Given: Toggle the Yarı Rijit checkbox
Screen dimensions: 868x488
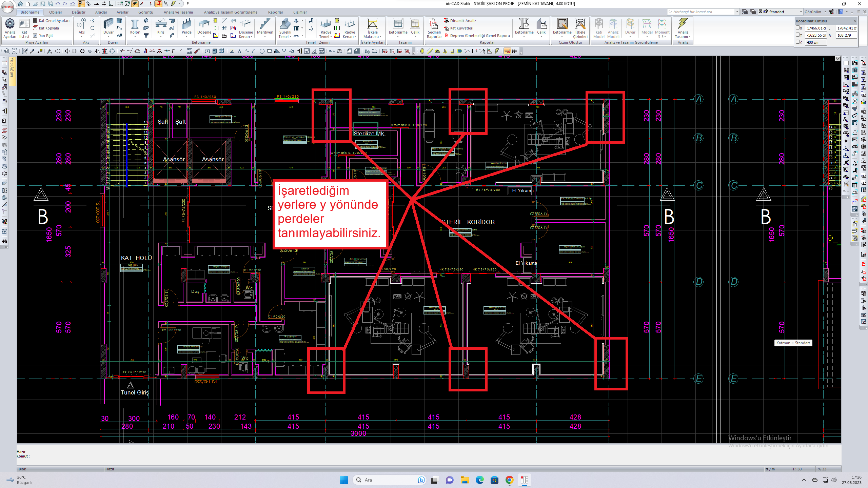Looking at the screenshot, I should point(35,35).
